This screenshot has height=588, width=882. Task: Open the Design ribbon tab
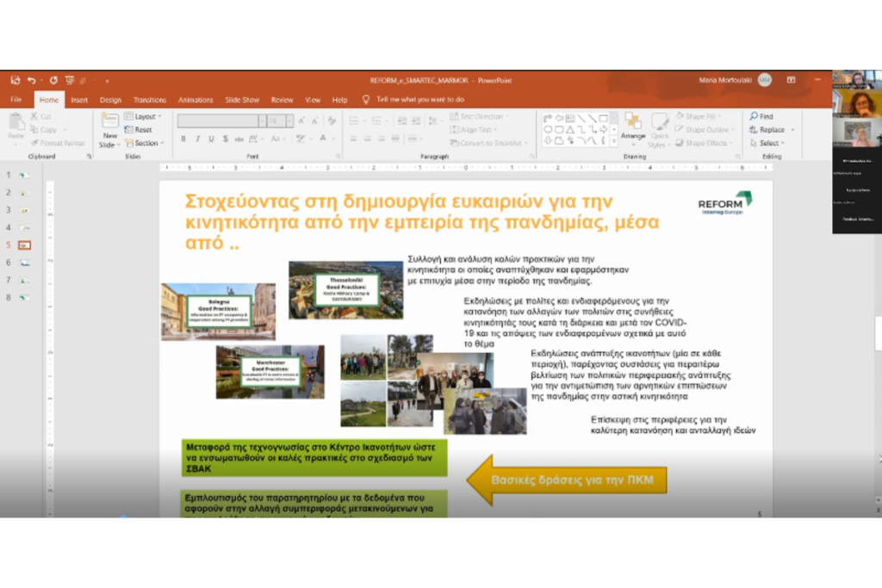[x=110, y=100]
